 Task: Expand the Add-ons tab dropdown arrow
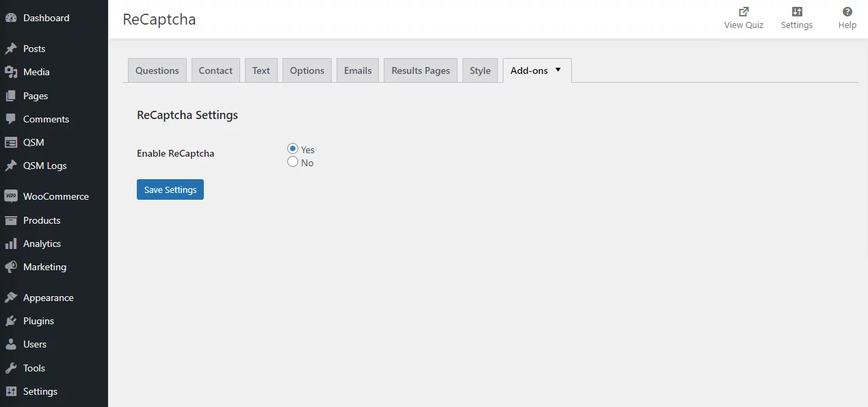pos(558,70)
